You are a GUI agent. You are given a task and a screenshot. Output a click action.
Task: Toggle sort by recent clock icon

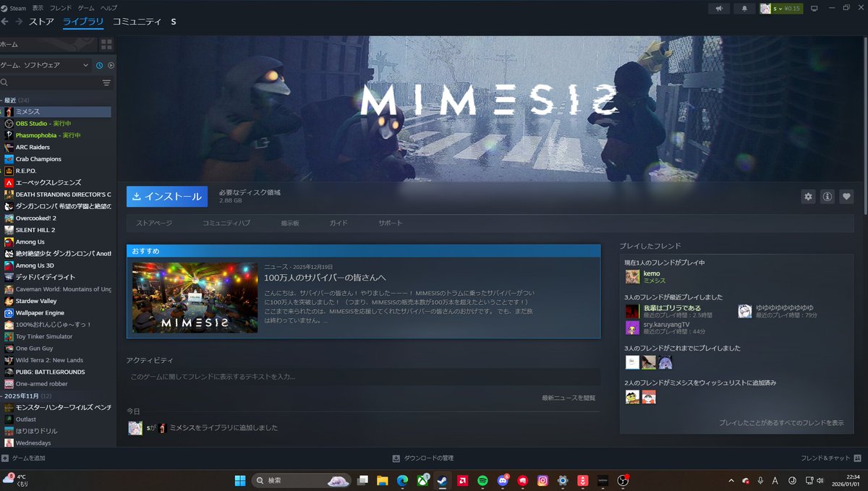(x=99, y=65)
